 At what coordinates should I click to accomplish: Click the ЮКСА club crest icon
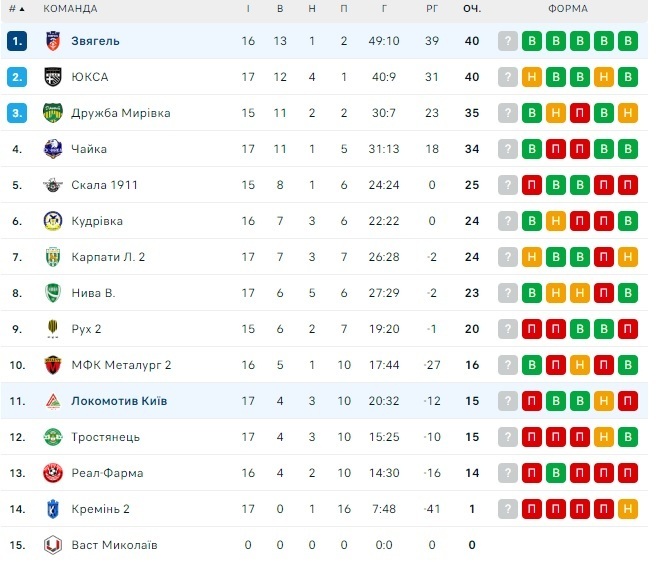click(54, 77)
